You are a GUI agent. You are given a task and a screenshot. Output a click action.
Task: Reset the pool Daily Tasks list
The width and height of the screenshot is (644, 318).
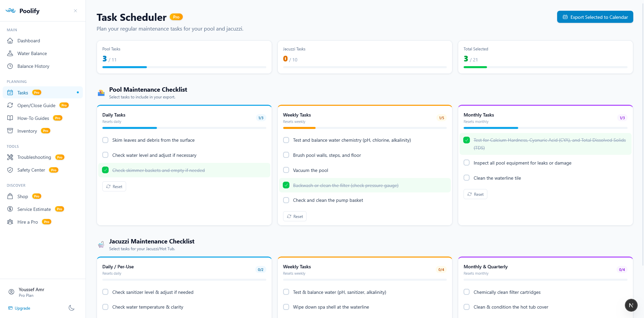(x=114, y=186)
